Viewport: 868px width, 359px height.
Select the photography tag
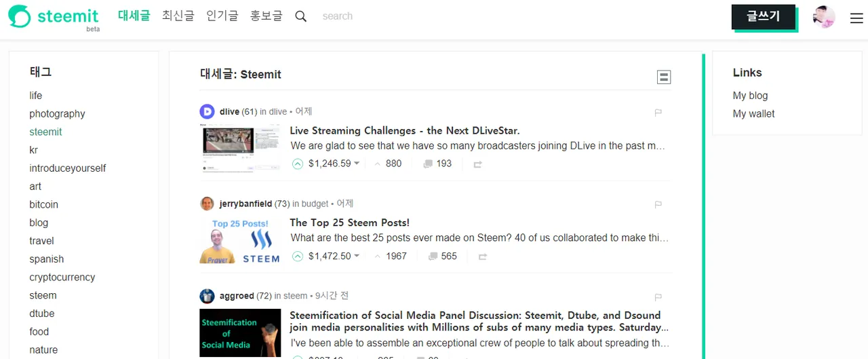click(x=57, y=114)
